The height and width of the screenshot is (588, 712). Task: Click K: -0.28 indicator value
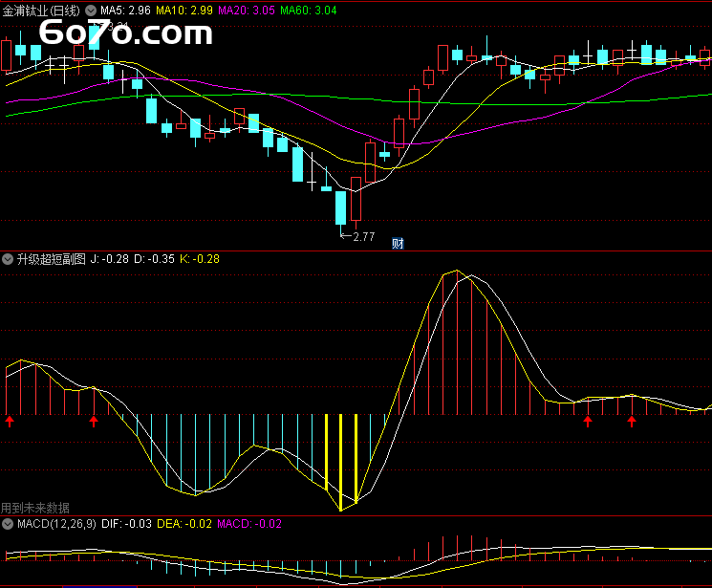click(200, 259)
